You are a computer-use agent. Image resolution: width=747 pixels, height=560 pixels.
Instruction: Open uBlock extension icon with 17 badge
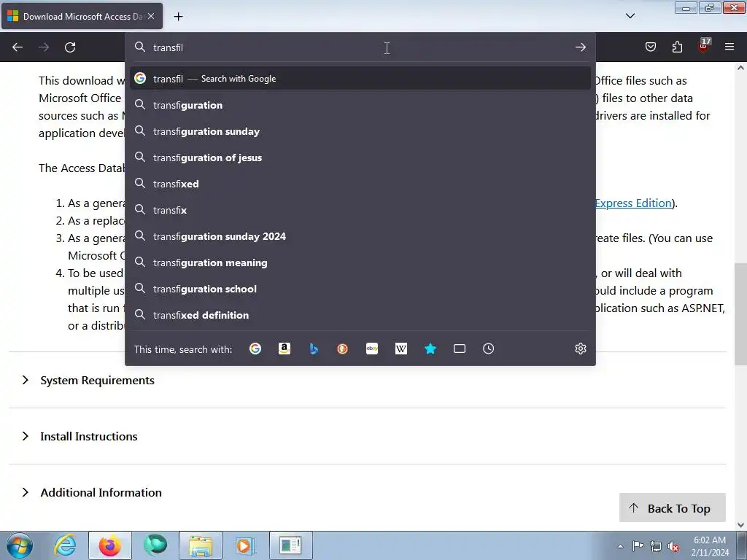pos(704,46)
